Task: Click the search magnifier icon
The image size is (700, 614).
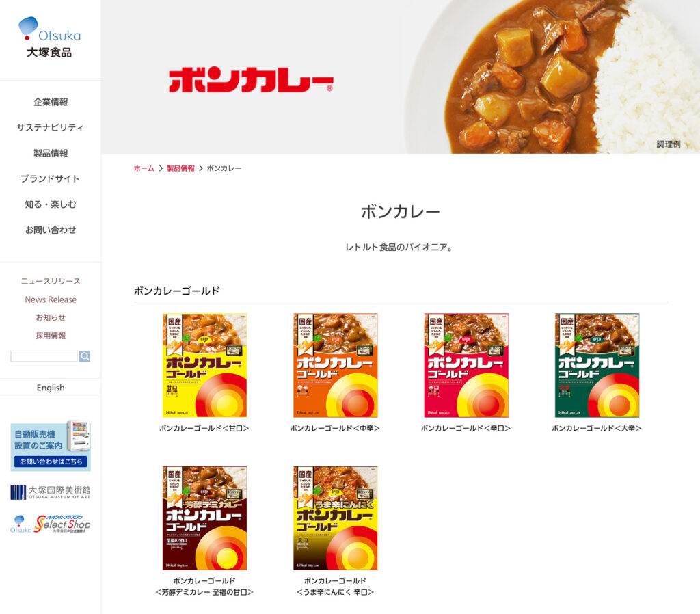Action: [x=84, y=356]
